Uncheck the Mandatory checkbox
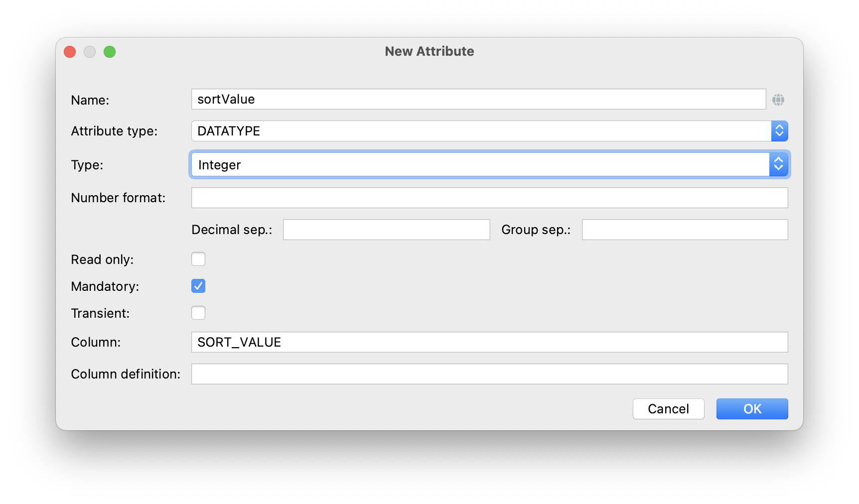859x504 pixels. tap(198, 286)
